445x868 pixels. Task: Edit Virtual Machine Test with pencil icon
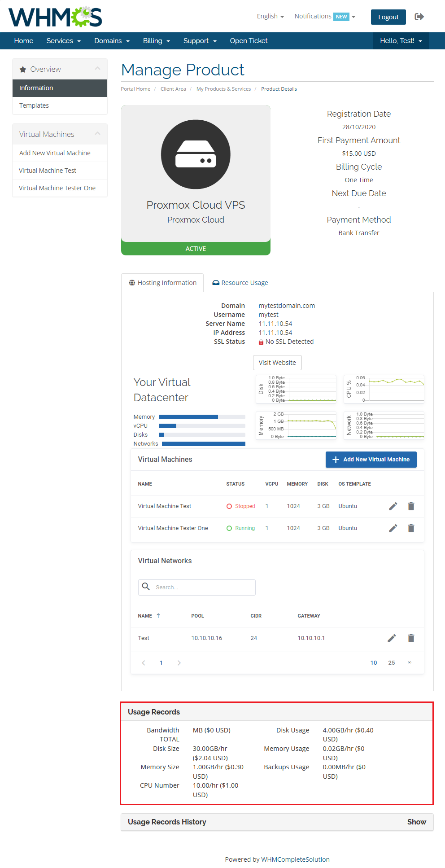coord(393,506)
